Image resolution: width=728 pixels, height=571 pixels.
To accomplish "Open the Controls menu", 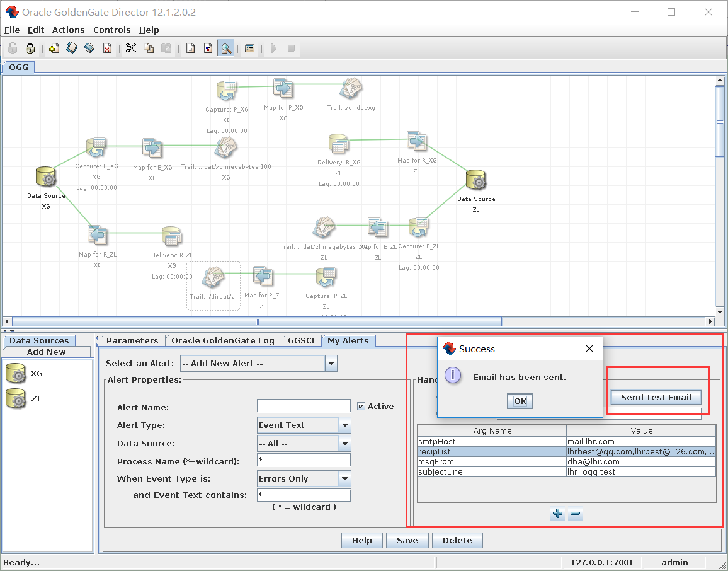I will [112, 30].
